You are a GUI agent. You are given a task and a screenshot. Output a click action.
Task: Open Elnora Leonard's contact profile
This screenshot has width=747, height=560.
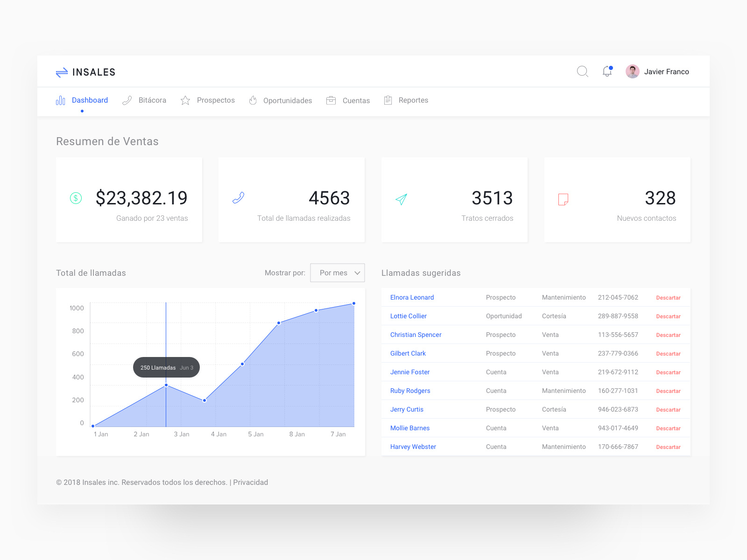(x=412, y=297)
